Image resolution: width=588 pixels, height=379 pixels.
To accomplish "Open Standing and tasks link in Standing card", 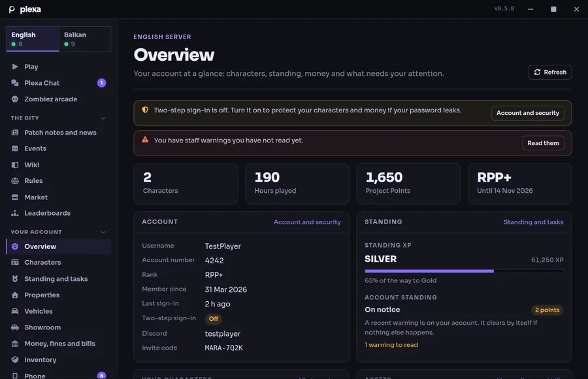I will 533,222.
